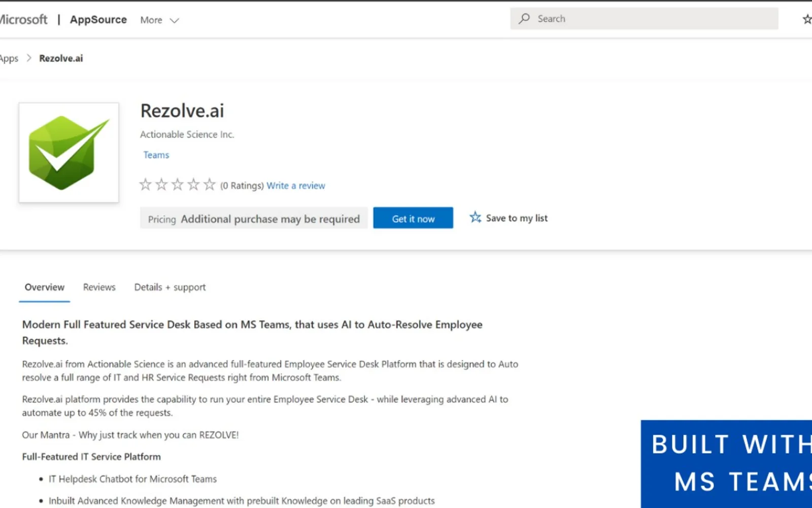The image size is (812, 508).
Task: Click the Built with MS Teams banner
Action: click(726, 464)
